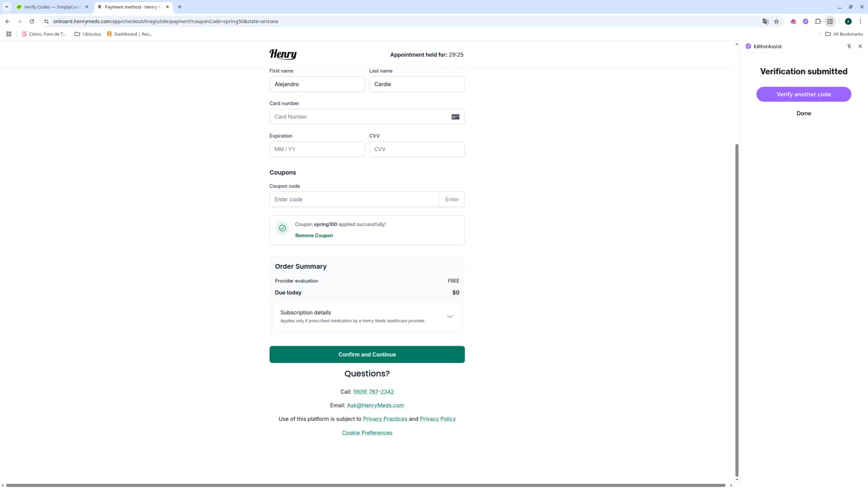Open the Cómo, Foro de T... bookmark
This screenshot has height=488, width=868.
point(44,34)
